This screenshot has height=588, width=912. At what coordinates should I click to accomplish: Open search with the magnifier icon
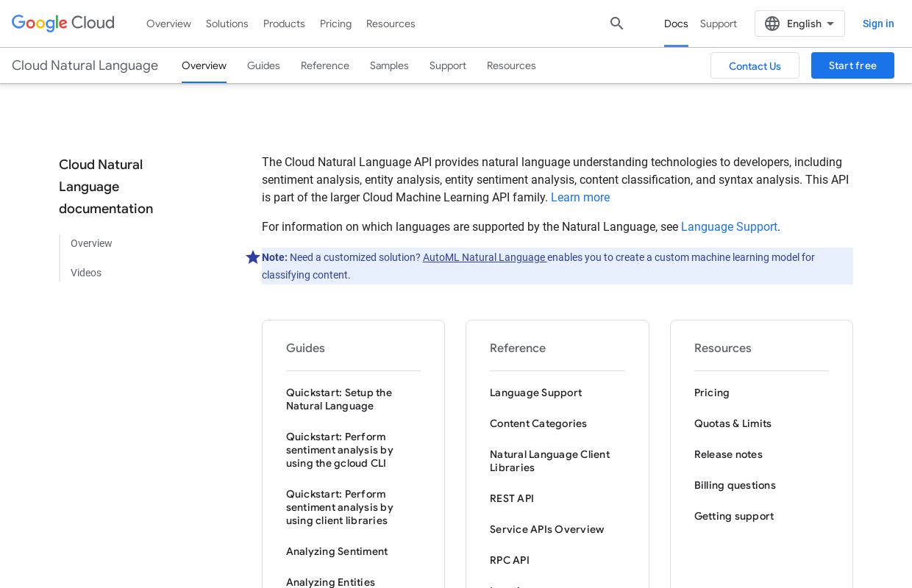pos(617,24)
